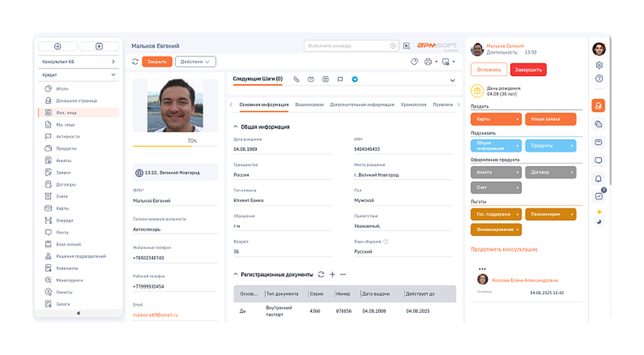
Task: Open the page view settings icon
Action: (x=446, y=62)
